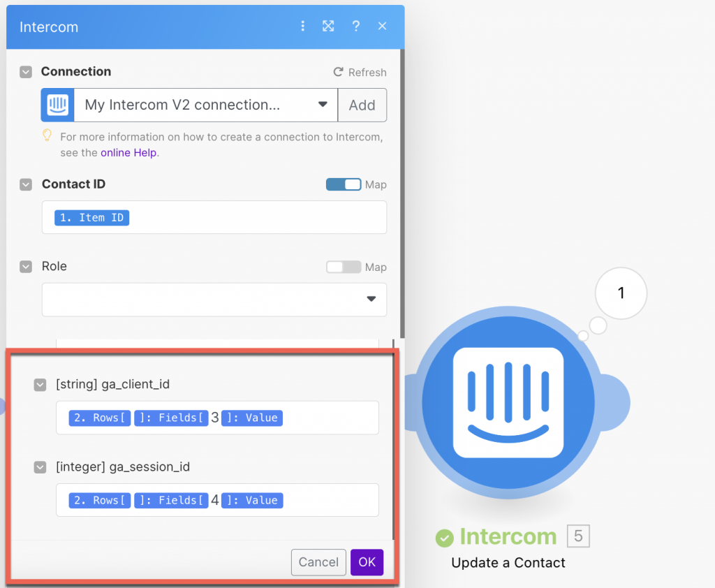The height and width of the screenshot is (588, 715).
Task: Click Refresh next to Connection
Action: click(360, 72)
